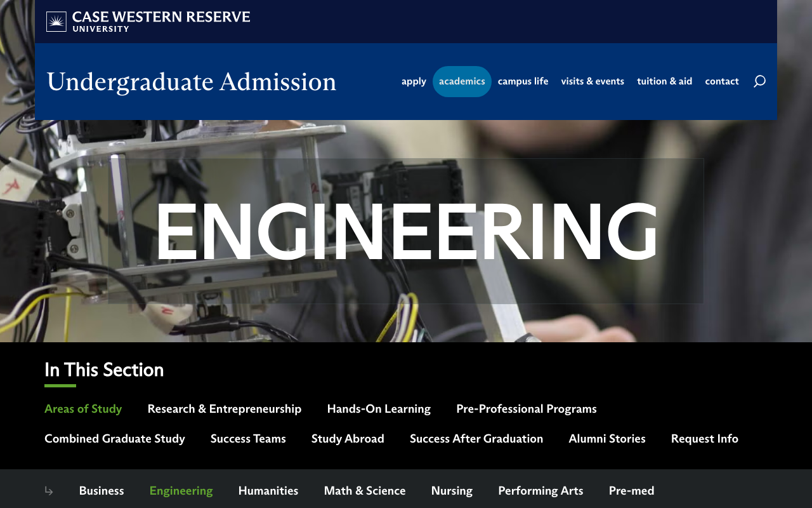Click the Case Western Reserve University logo
Image resolution: width=812 pixels, height=508 pixels.
click(x=148, y=21)
